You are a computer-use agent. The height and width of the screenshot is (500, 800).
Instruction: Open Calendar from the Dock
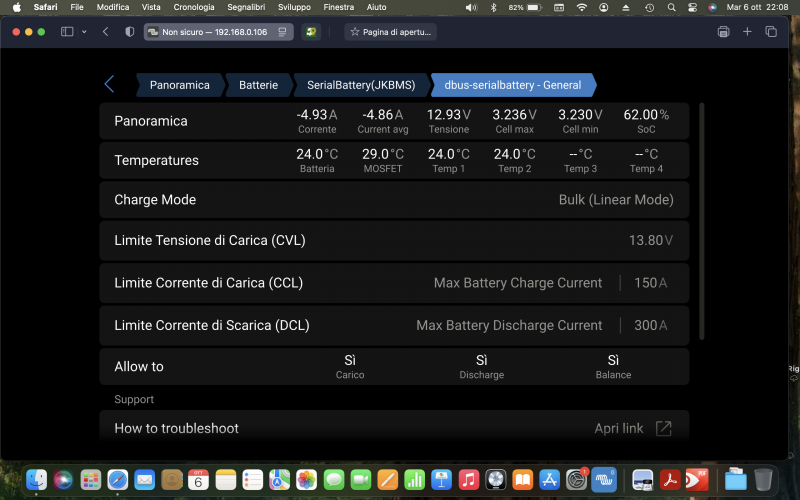pos(198,480)
